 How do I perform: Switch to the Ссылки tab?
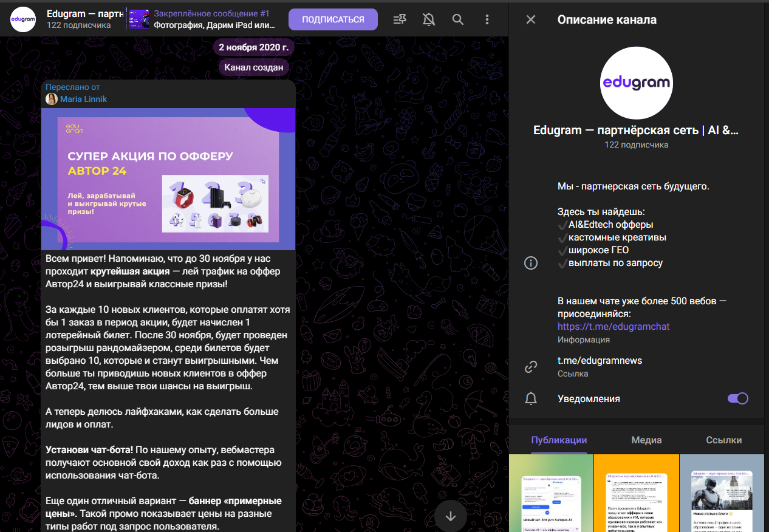point(723,440)
